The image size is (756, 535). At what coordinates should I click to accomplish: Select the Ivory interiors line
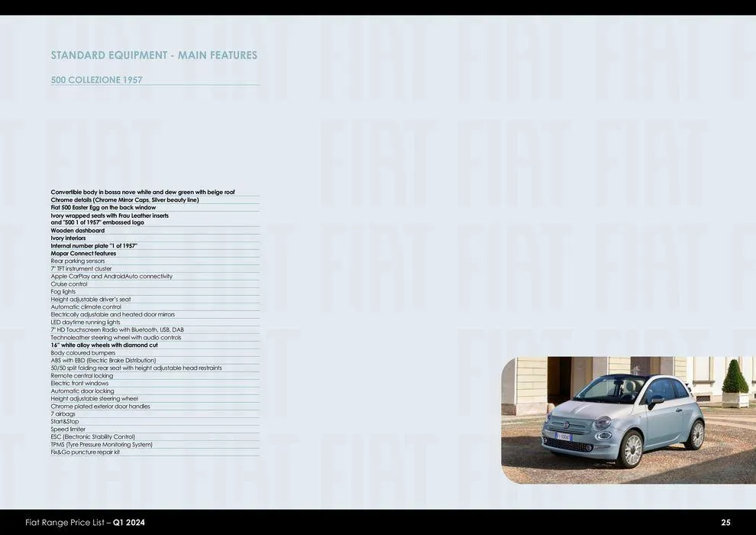67,237
